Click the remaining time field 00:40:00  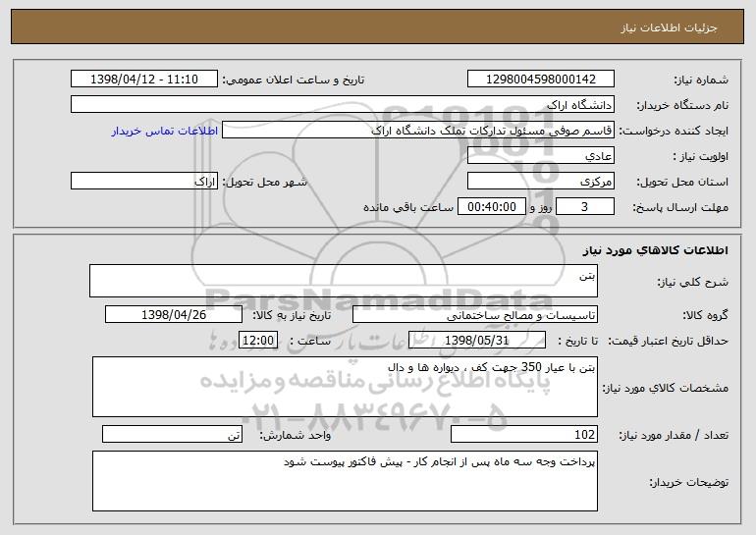coord(491,207)
